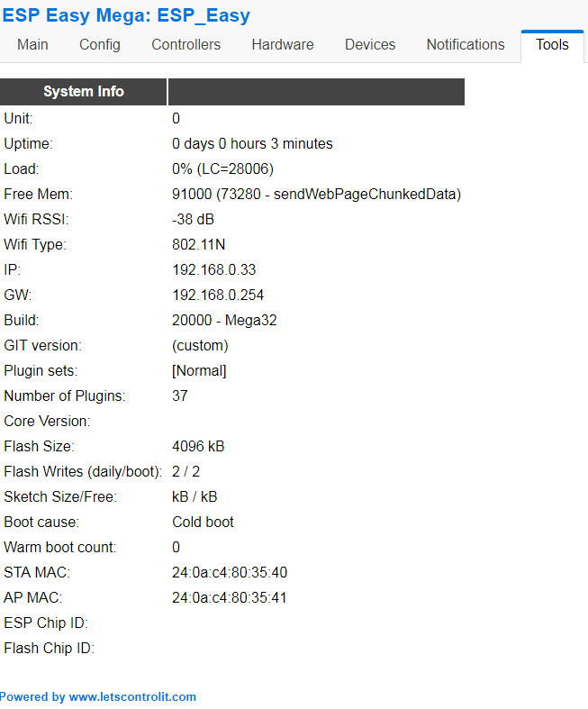
Task: Click the AP MAC address value
Action: point(230,598)
